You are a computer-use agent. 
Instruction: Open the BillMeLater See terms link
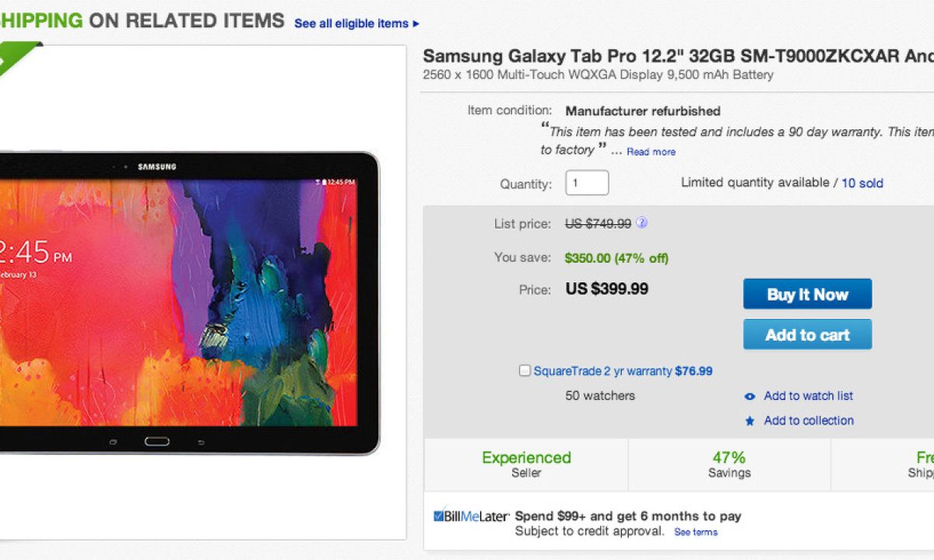[x=696, y=533]
